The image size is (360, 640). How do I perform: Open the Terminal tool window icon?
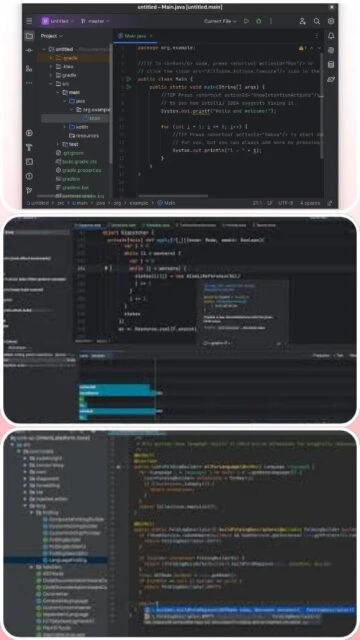(29, 162)
